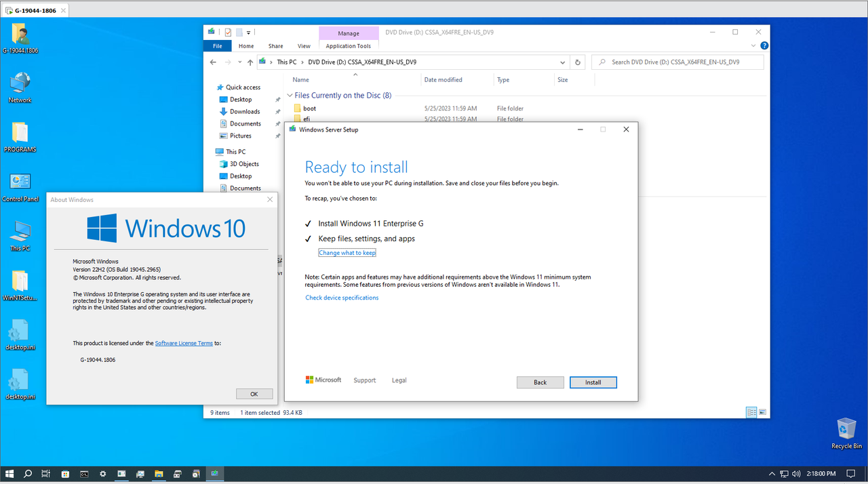The image size is (868, 484).
Task: Open the Control Panel desktop icon
Action: 20,188
